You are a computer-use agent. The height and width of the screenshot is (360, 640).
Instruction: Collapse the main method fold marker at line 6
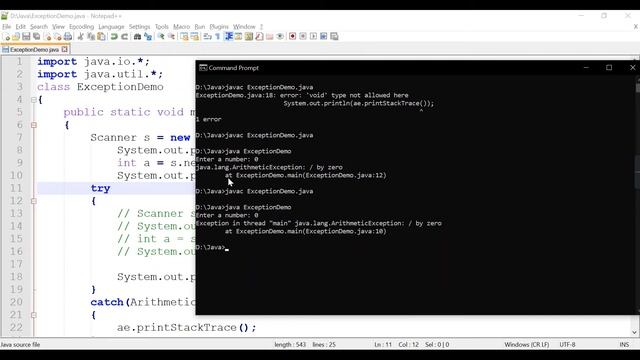pos(34,125)
